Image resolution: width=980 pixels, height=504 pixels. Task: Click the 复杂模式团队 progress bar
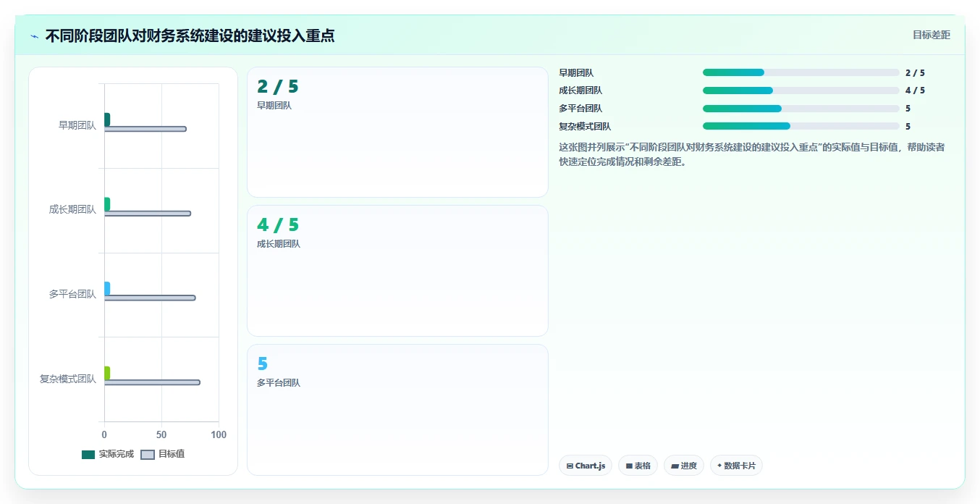pos(801,126)
